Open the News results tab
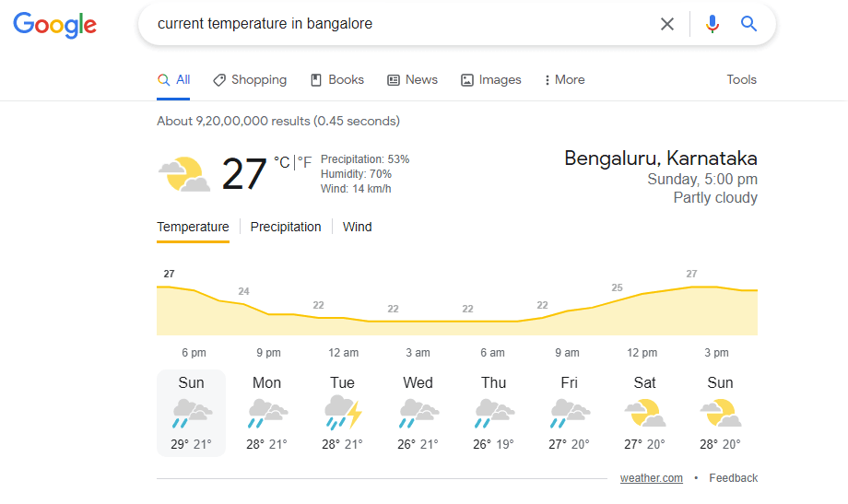Image resolution: width=848 pixels, height=504 pixels. click(413, 80)
